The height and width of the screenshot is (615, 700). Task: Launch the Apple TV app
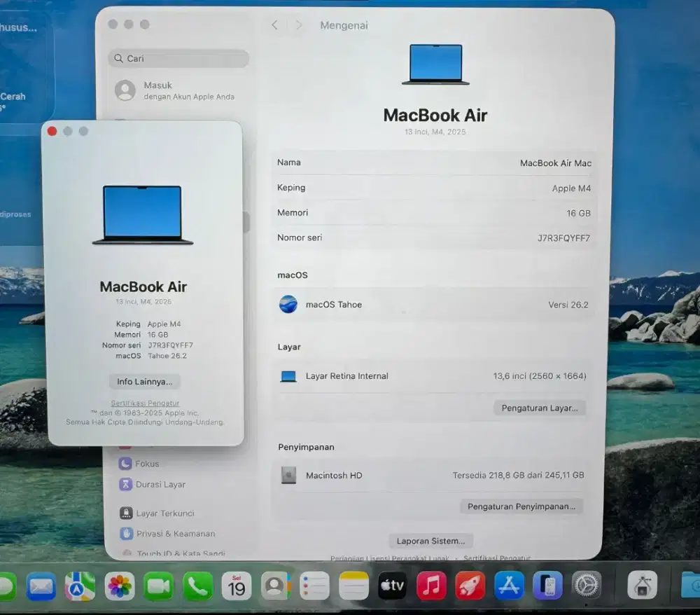click(393, 586)
